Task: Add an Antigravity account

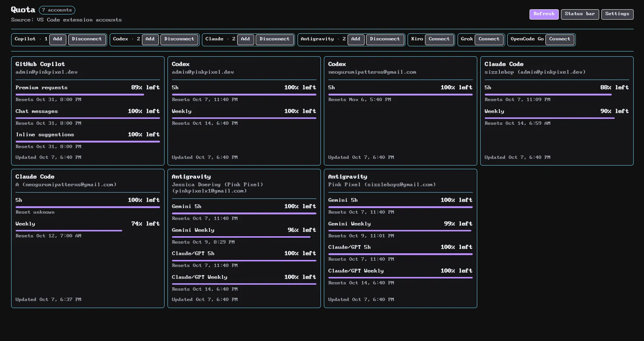Action: click(x=356, y=39)
